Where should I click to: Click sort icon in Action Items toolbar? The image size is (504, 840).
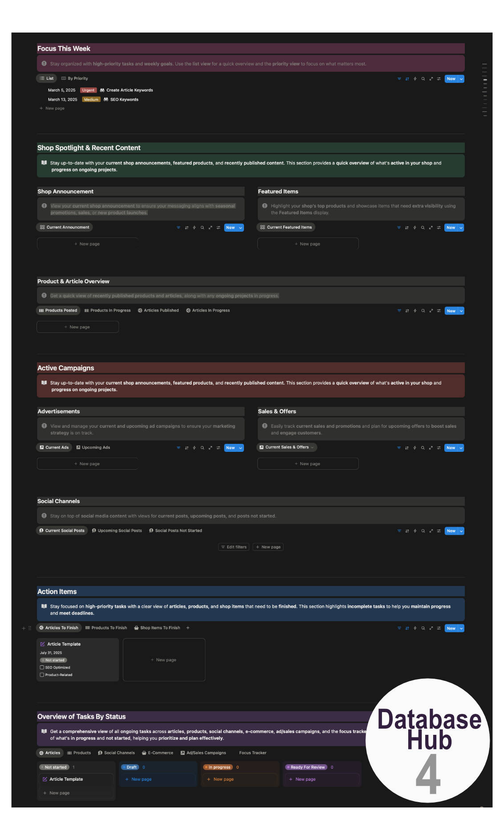[x=407, y=628]
